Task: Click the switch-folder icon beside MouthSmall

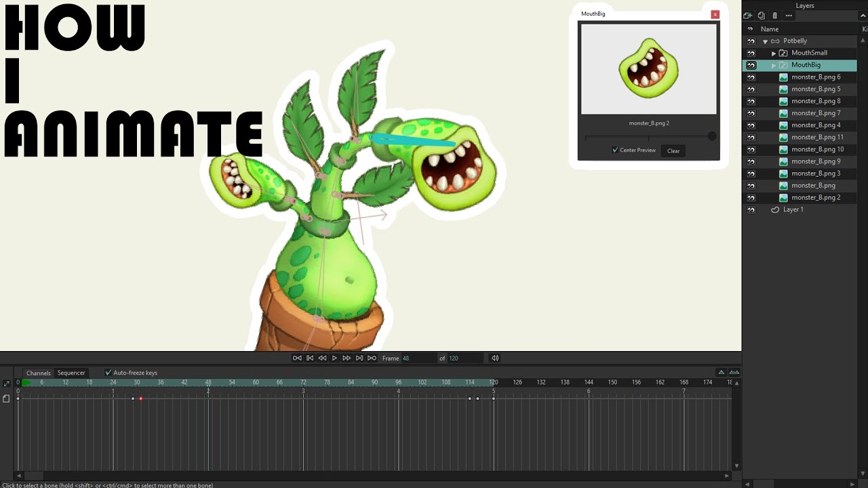Action: click(783, 53)
